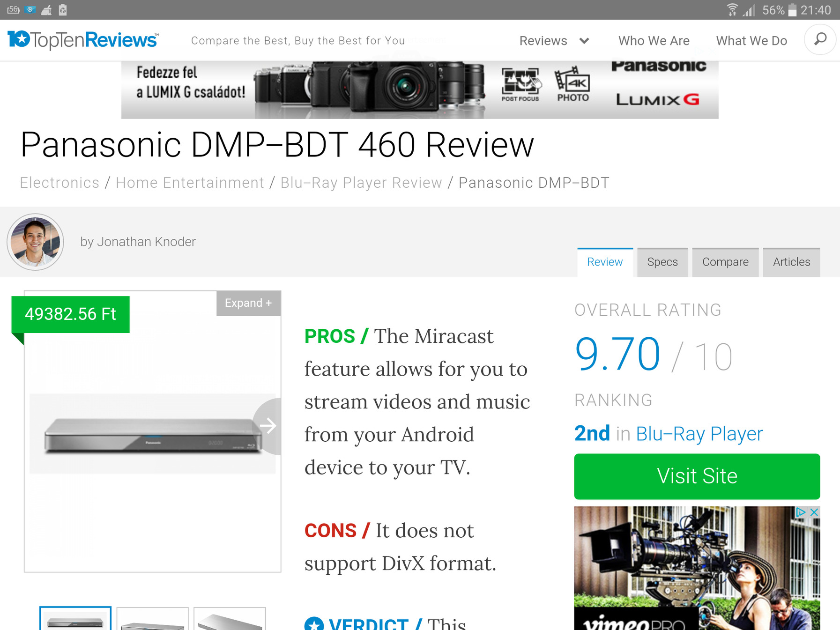Open the Who We Are menu
The image size is (840, 630).
[654, 41]
